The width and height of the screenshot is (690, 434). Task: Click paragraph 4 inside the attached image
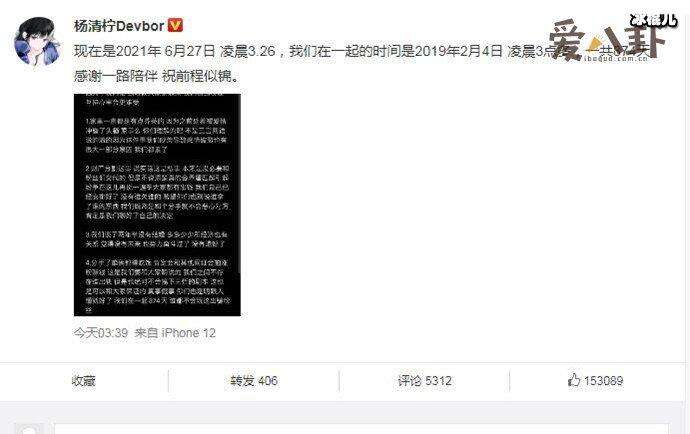click(158, 286)
